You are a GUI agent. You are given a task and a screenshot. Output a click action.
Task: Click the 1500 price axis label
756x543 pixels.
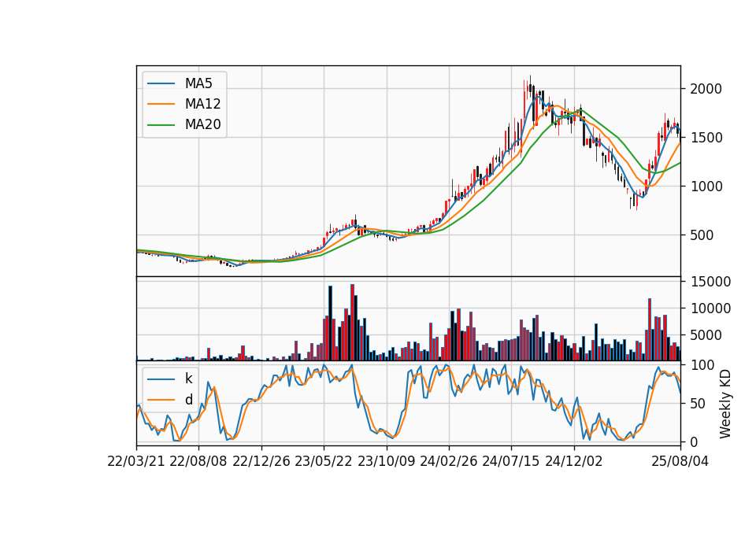[706, 138]
